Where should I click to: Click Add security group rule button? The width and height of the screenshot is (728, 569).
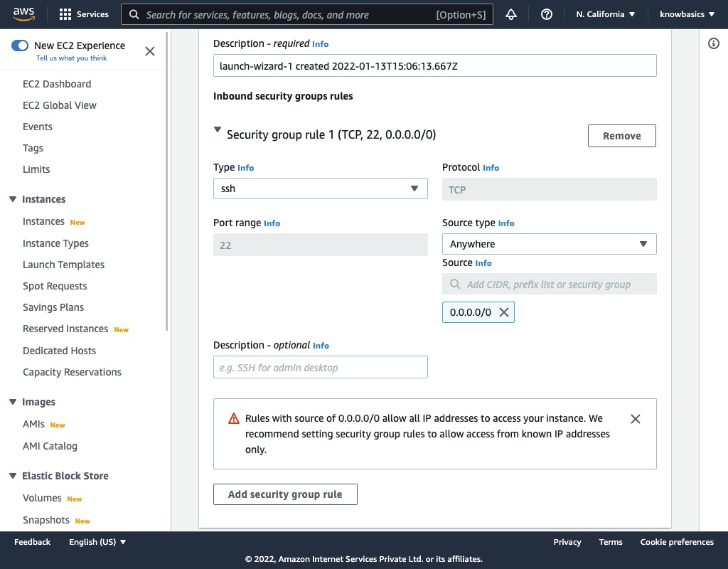click(285, 494)
